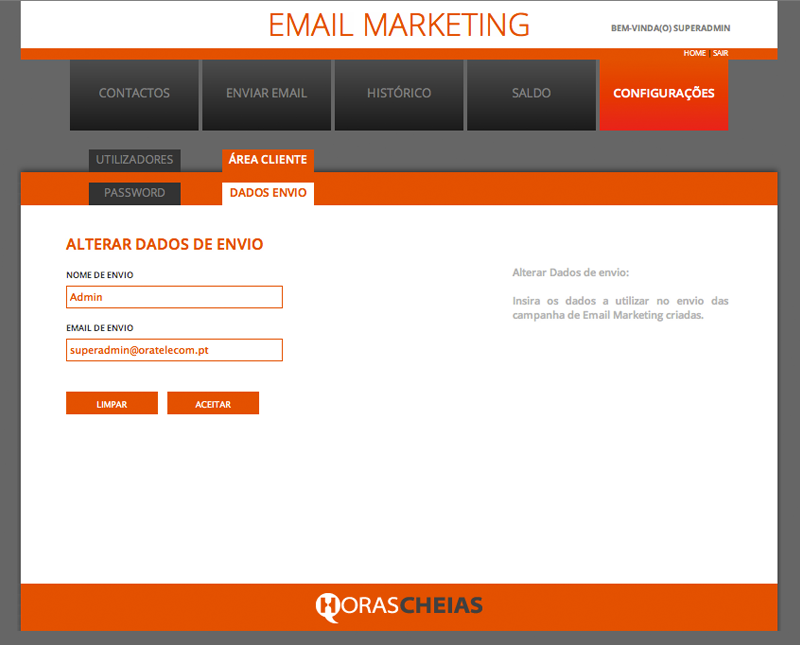View the Saldo section
This screenshot has height=645, width=800.
tap(531, 95)
